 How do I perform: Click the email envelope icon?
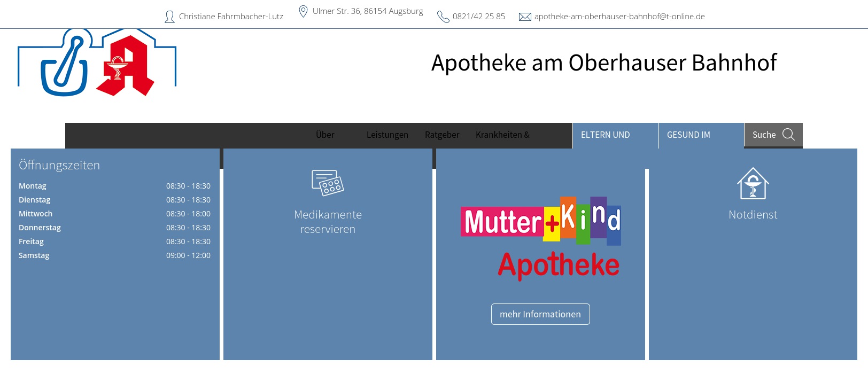[x=525, y=17]
